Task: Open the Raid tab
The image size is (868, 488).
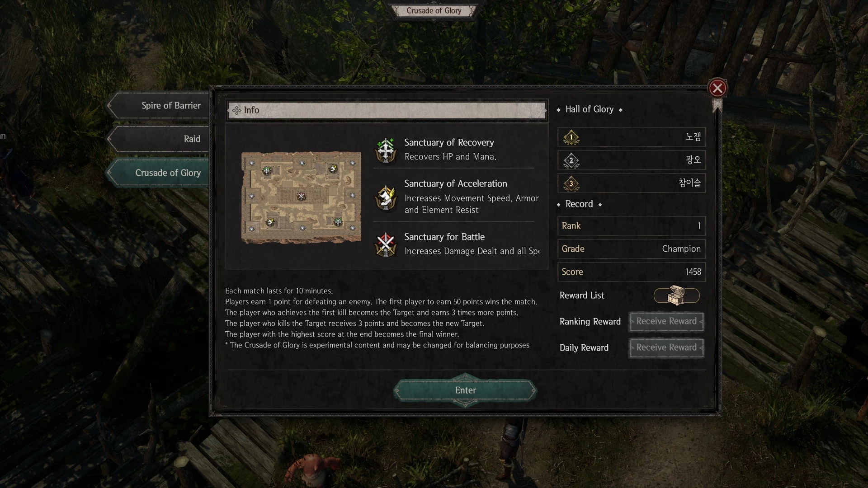Action: click(158, 139)
